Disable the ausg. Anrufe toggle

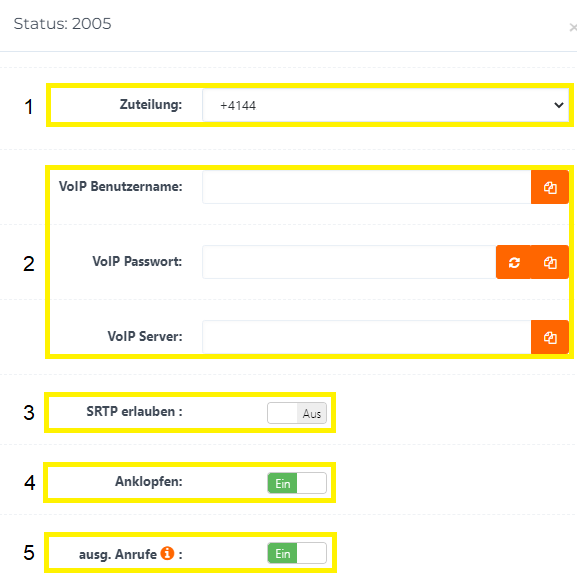pos(297,553)
